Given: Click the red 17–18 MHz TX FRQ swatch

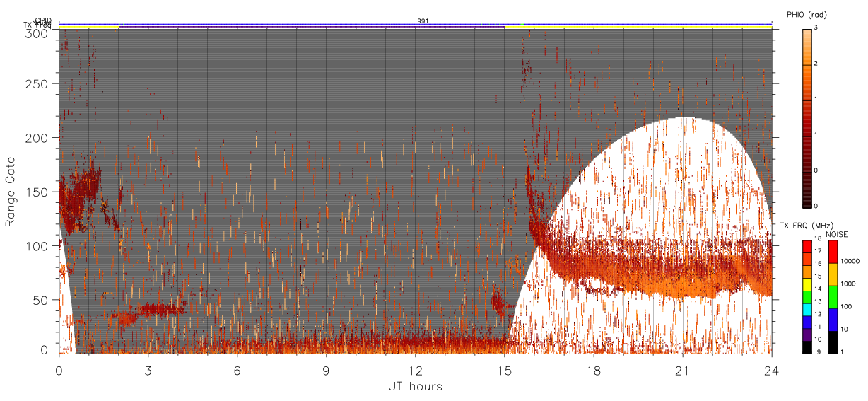Looking at the screenshot, I should coord(807,247).
